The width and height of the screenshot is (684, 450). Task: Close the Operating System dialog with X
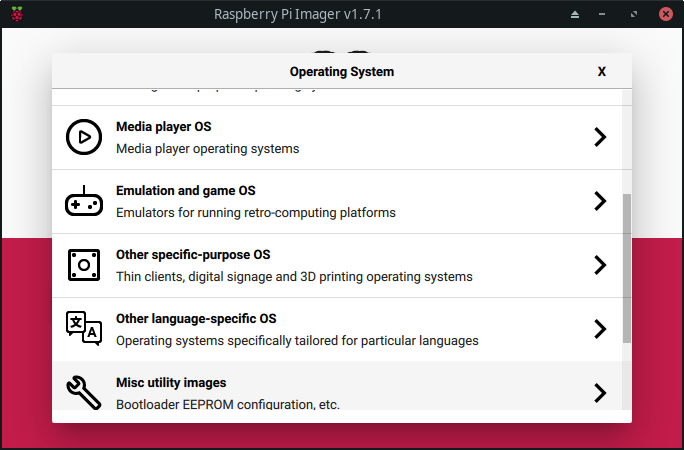[602, 72]
